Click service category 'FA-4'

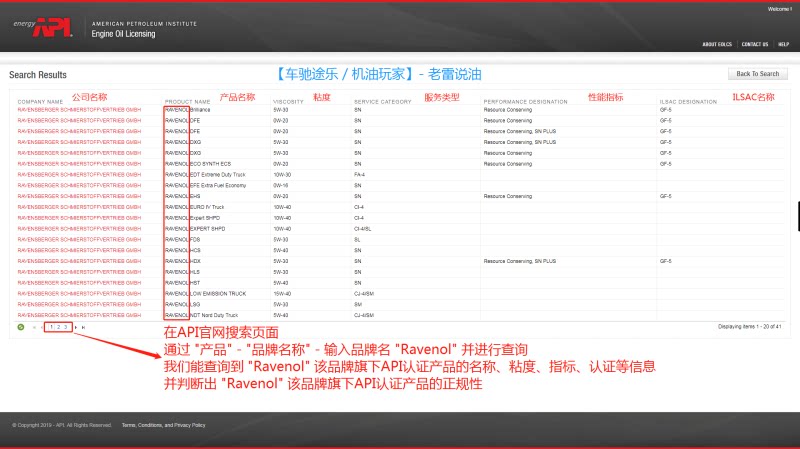(x=359, y=174)
